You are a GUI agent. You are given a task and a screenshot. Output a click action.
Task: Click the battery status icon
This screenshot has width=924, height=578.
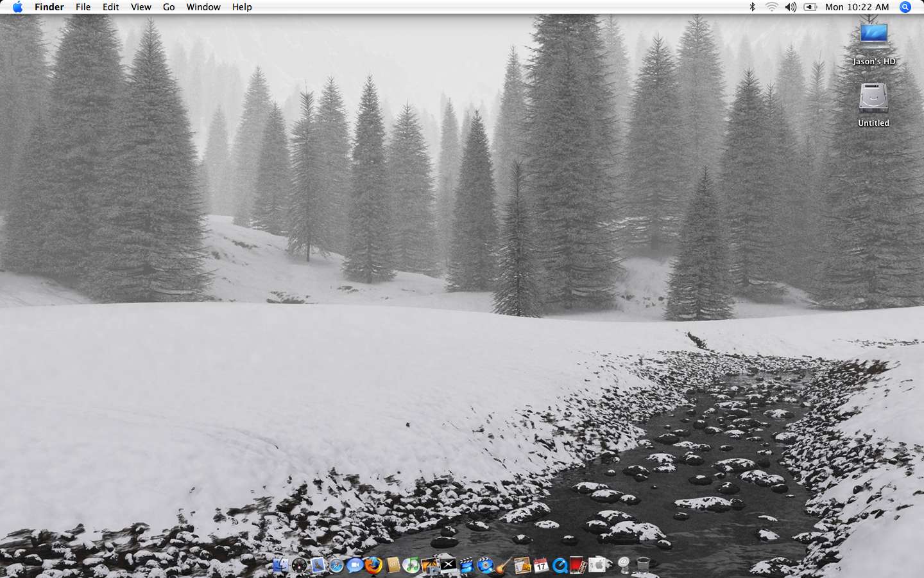pyautogui.click(x=810, y=7)
